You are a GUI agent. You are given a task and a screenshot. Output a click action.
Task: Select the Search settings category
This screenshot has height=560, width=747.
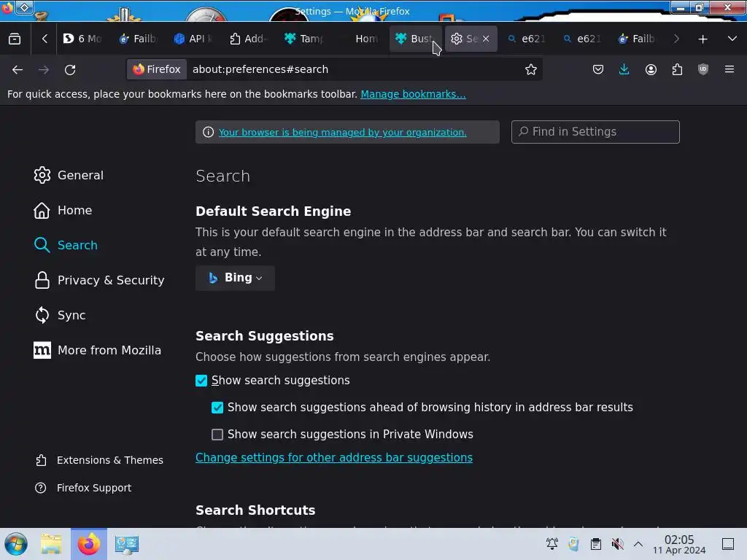point(66,245)
